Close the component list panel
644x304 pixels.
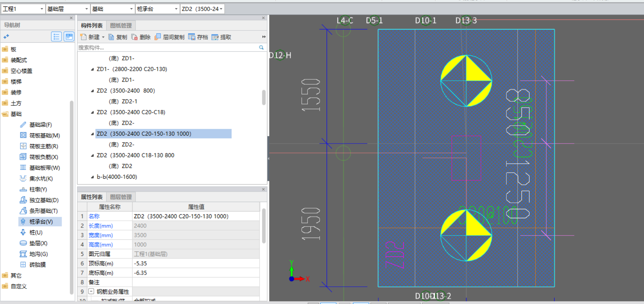pyautogui.click(x=263, y=18)
